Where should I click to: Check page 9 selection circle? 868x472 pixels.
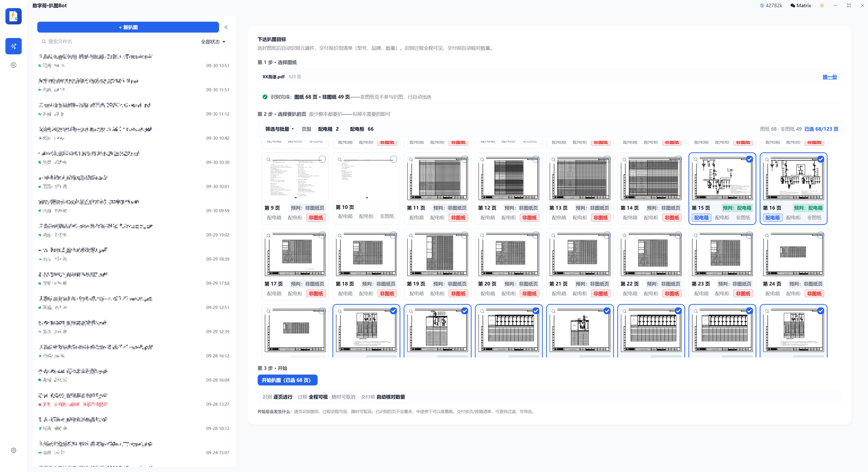click(x=322, y=159)
